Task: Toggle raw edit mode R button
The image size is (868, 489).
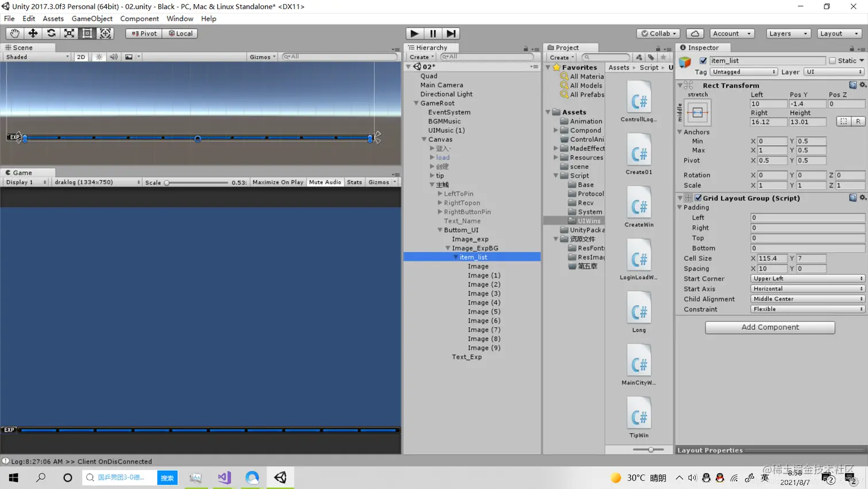Action: (858, 121)
